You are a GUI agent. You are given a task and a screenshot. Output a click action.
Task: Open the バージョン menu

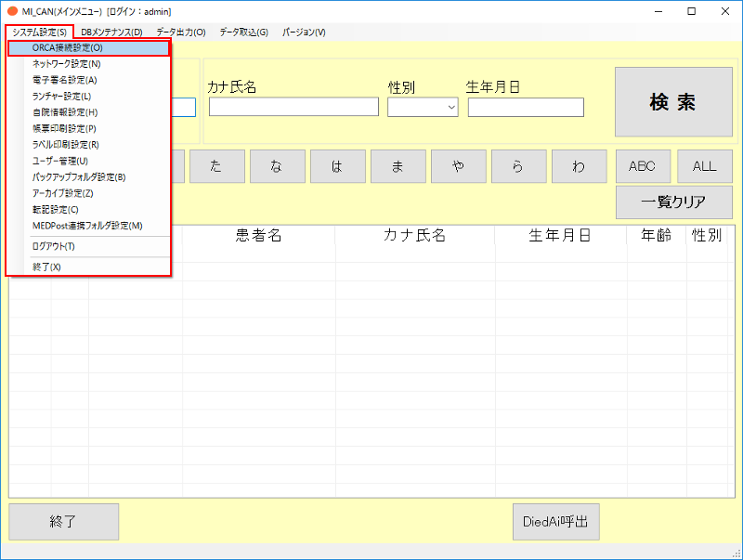point(304,33)
